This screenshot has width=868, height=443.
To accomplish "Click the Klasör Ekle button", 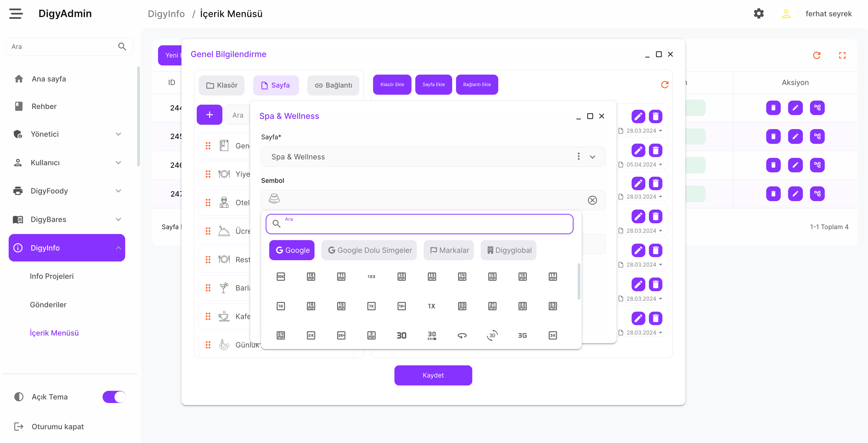I will point(392,84).
